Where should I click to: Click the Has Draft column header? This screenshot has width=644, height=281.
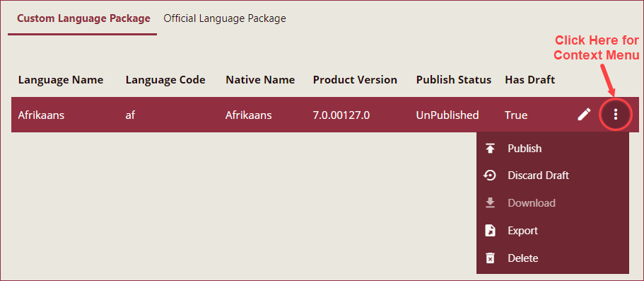coord(529,79)
